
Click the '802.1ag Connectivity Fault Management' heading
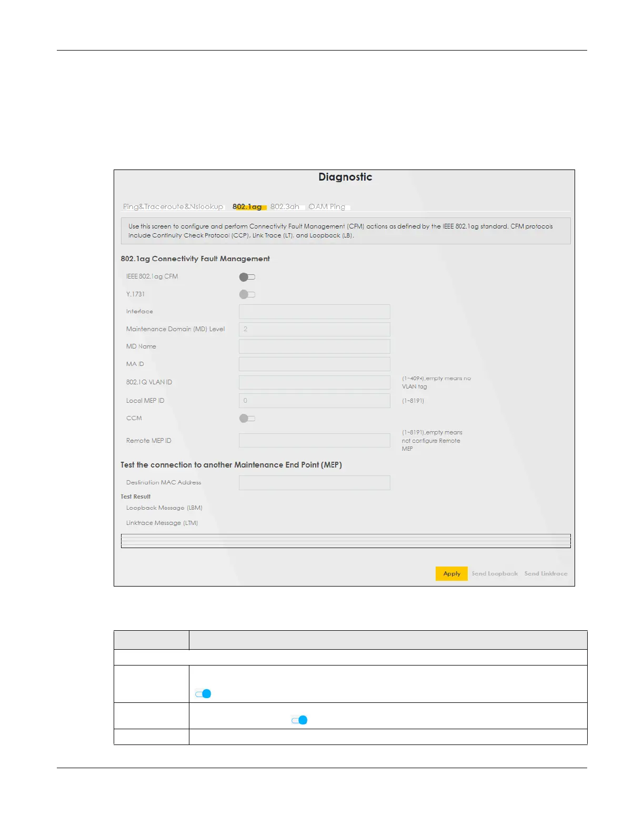pos(195,259)
